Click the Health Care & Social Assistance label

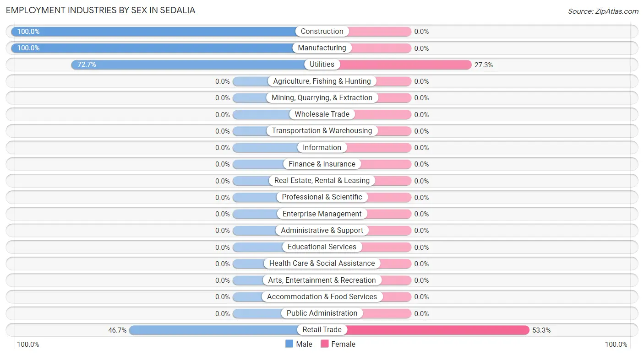pos(322,264)
